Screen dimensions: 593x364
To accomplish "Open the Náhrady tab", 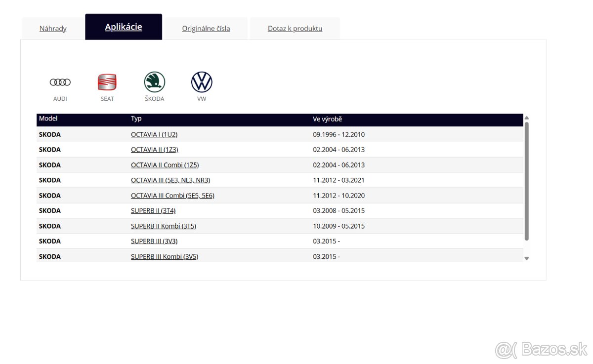I will 53,28.
